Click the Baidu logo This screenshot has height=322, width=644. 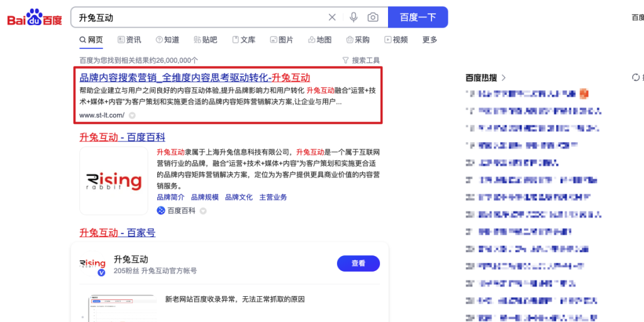35,18
